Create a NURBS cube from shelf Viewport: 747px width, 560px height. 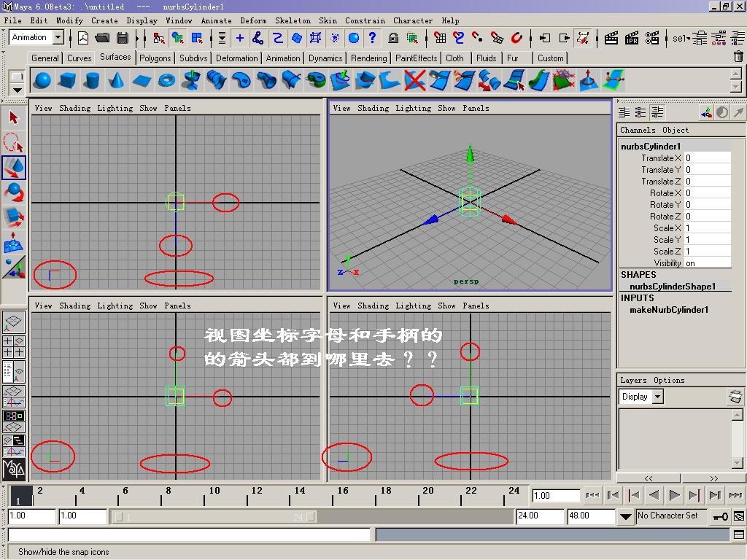[x=67, y=80]
